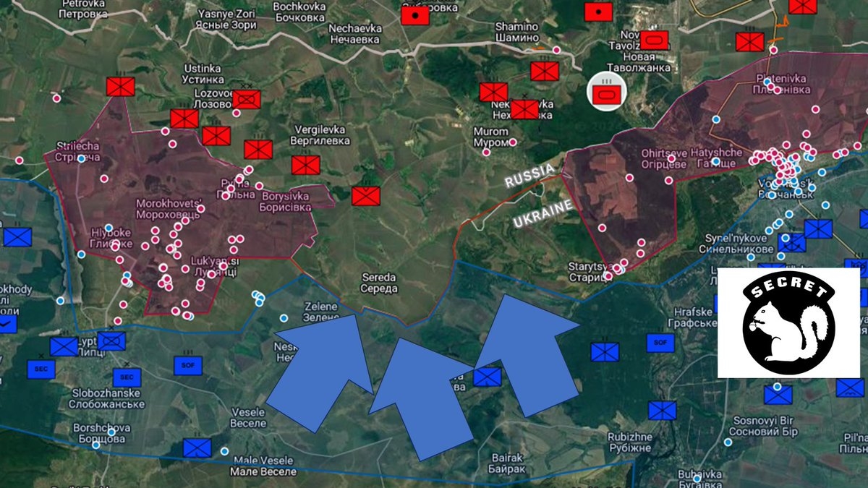Click red infantry marker below Shamino label
The width and height of the screenshot is (868, 488).
pyautogui.click(x=545, y=71)
